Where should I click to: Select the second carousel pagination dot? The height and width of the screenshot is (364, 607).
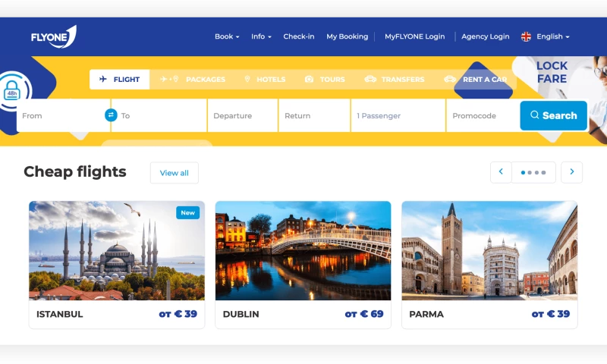point(530,173)
